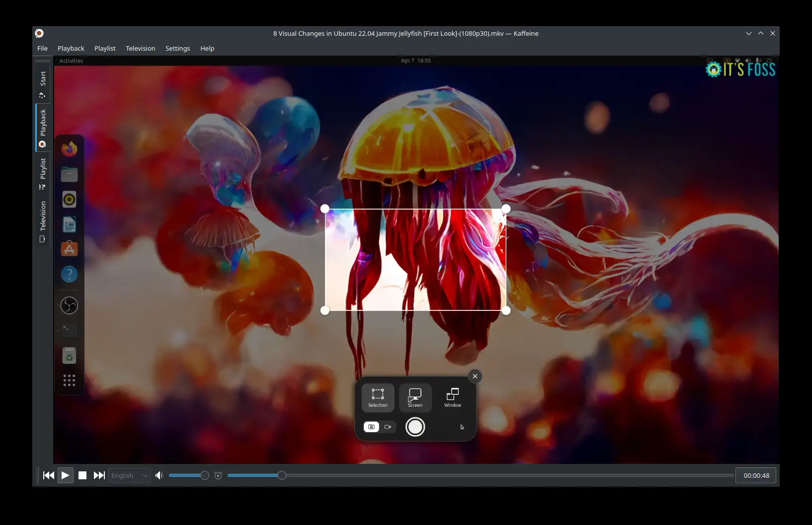
Task: Close the screenshot tool panel
Action: 475,376
